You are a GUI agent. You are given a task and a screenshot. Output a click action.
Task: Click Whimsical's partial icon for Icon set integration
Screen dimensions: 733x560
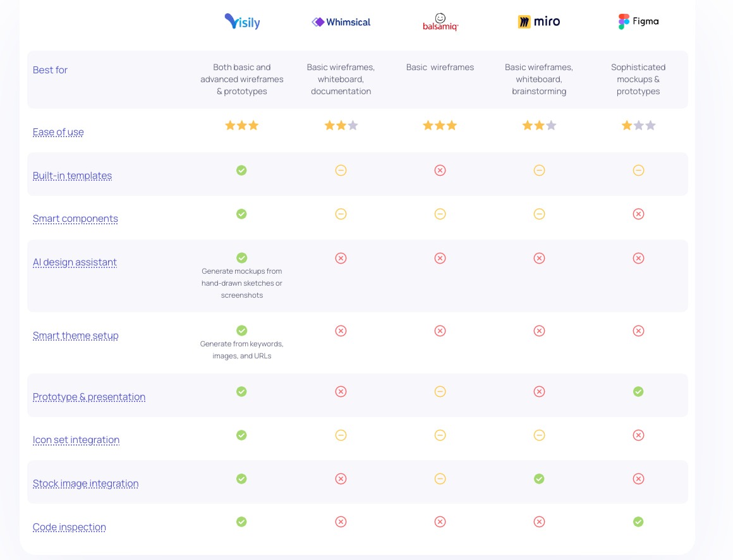point(341,435)
